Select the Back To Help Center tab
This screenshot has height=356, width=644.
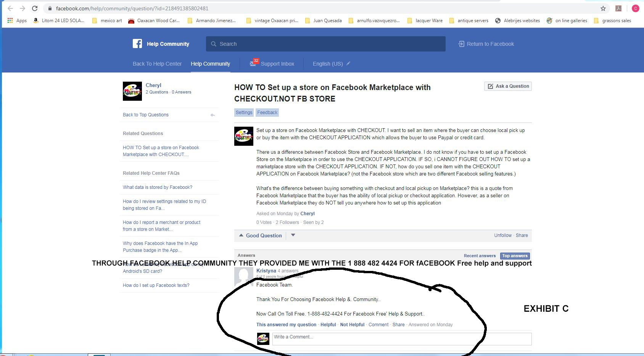[x=157, y=64]
